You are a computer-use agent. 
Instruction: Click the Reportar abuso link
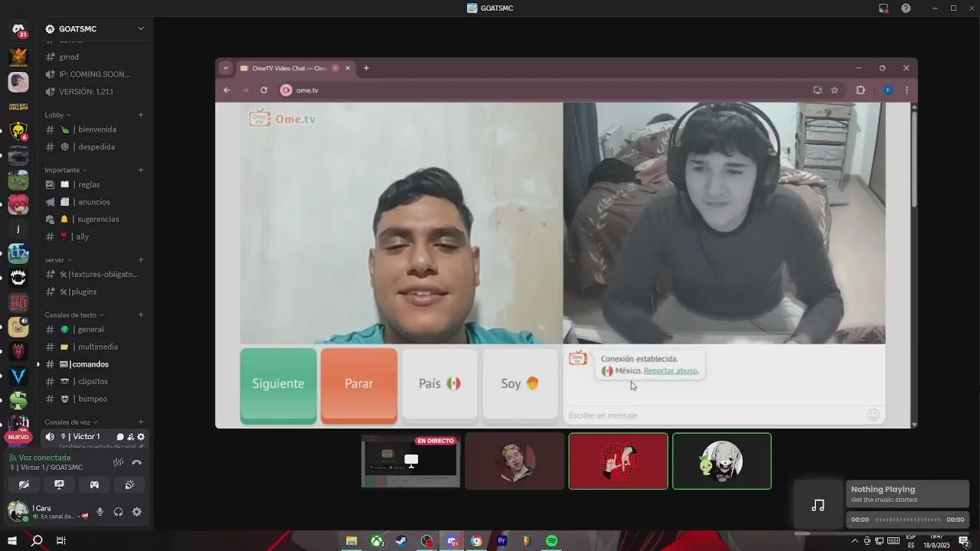click(x=671, y=371)
